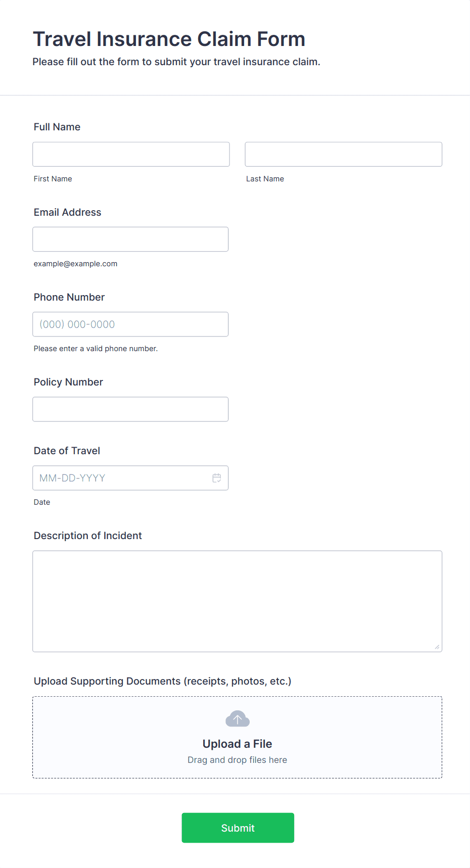
Task: Click the Policy Number text field
Action: [x=130, y=409]
